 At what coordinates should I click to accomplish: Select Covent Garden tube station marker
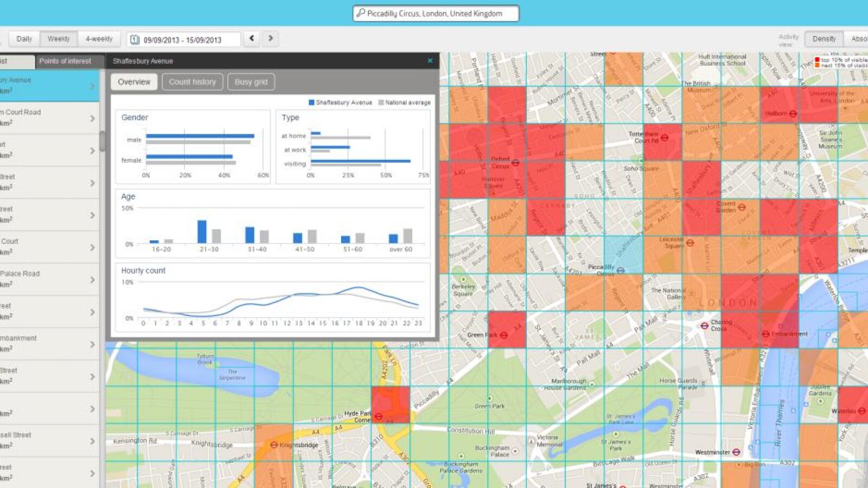(742, 207)
